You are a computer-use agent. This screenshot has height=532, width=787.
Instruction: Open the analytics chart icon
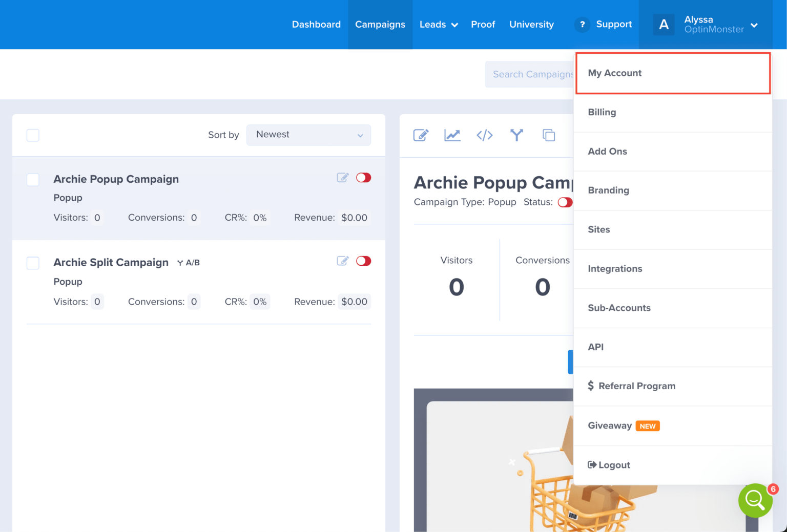(452, 135)
